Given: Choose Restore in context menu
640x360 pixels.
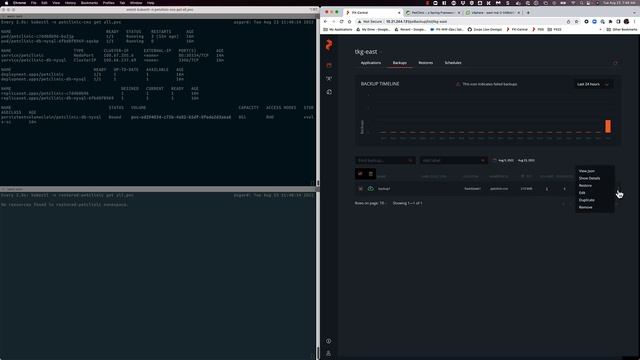Looking at the screenshot, I should point(585,186).
